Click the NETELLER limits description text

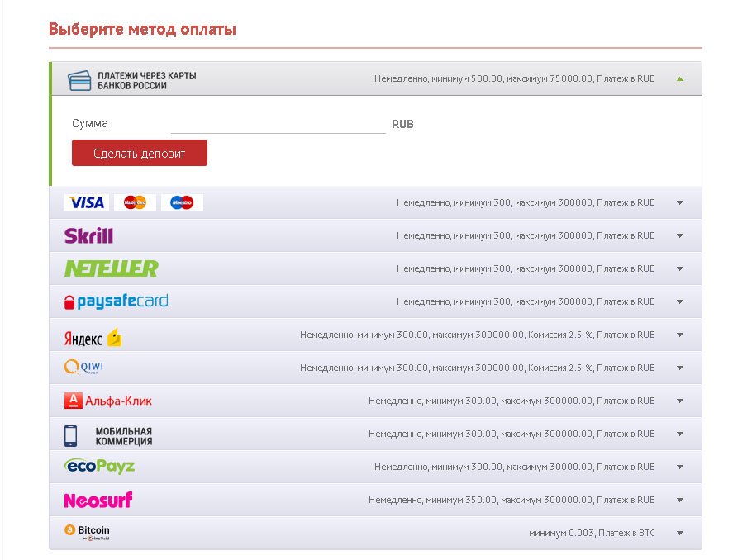click(526, 268)
